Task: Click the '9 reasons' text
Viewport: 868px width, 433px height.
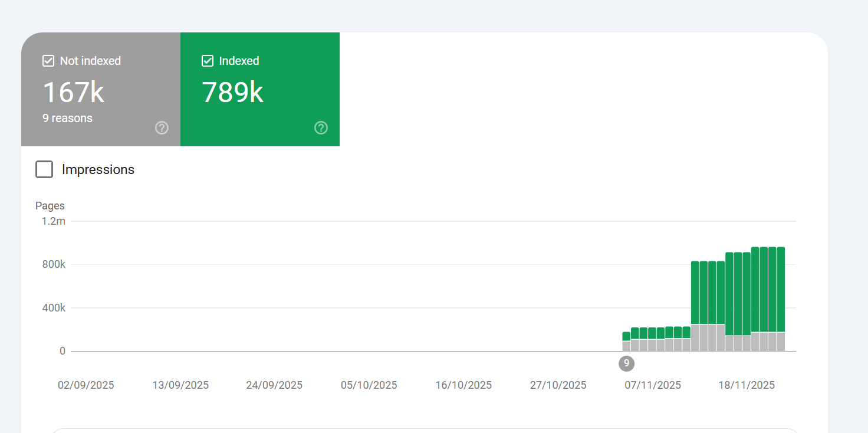Action: 67,118
